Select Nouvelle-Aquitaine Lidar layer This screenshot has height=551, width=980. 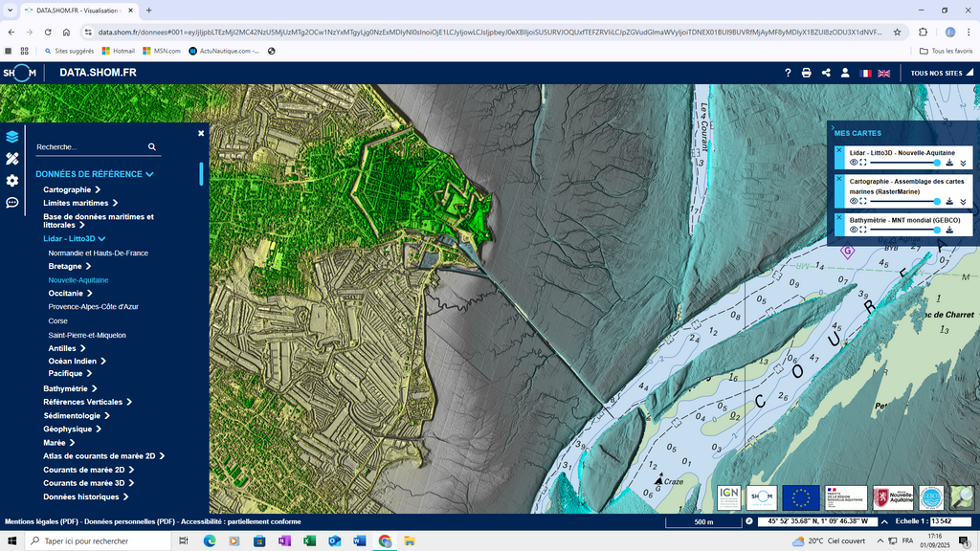[x=78, y=280]
